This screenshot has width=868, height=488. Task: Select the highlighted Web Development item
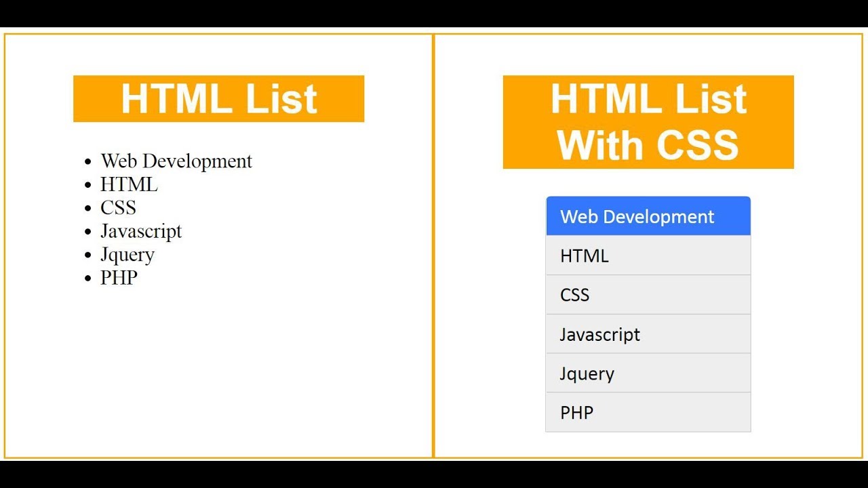648,216
